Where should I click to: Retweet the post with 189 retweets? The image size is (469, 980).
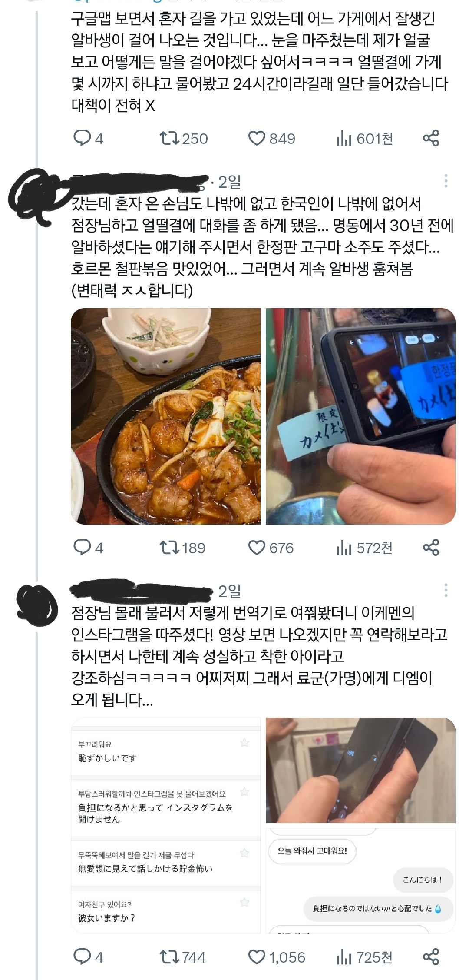click(x=182, y=548)
